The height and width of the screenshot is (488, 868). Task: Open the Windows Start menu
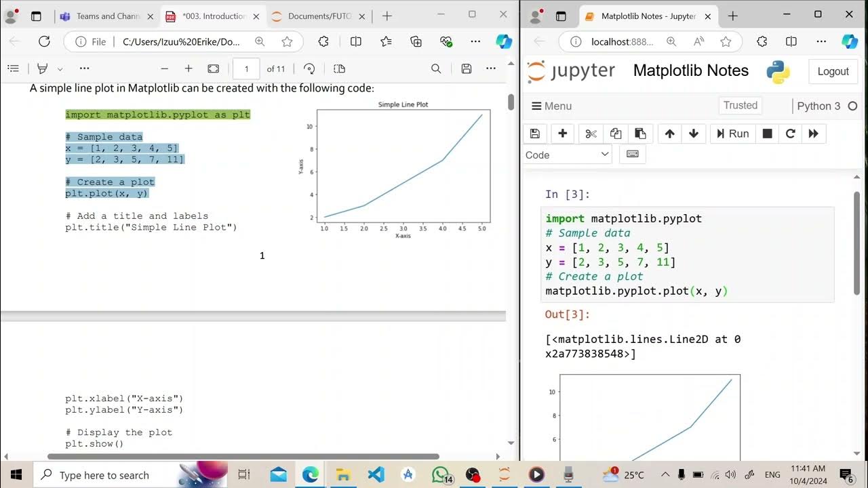(16, 474)
